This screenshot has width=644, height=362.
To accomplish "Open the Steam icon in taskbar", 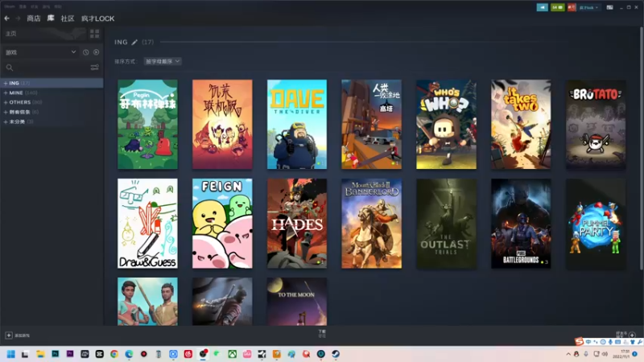I will tap(336, 354).
